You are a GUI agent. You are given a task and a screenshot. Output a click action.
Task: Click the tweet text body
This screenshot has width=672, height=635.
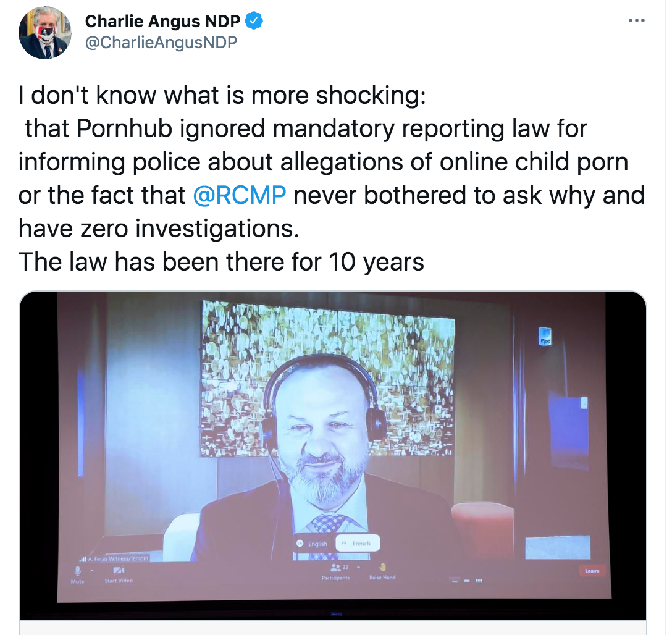coord(331,179)
